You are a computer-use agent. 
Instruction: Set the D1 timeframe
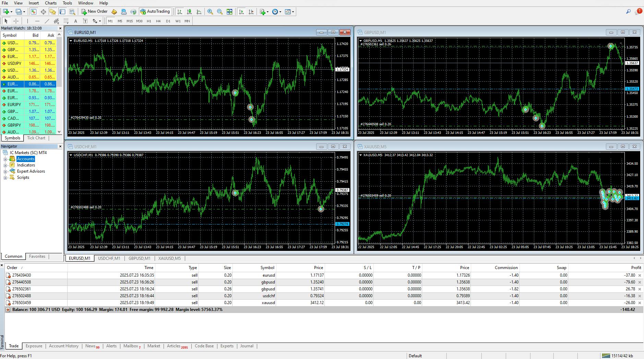(x=168, y=21)
